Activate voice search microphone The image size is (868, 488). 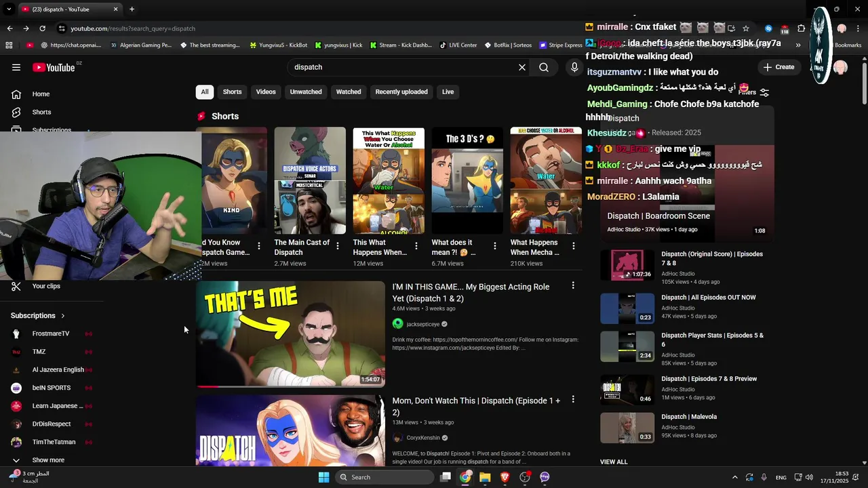click(x=574, y=67)
